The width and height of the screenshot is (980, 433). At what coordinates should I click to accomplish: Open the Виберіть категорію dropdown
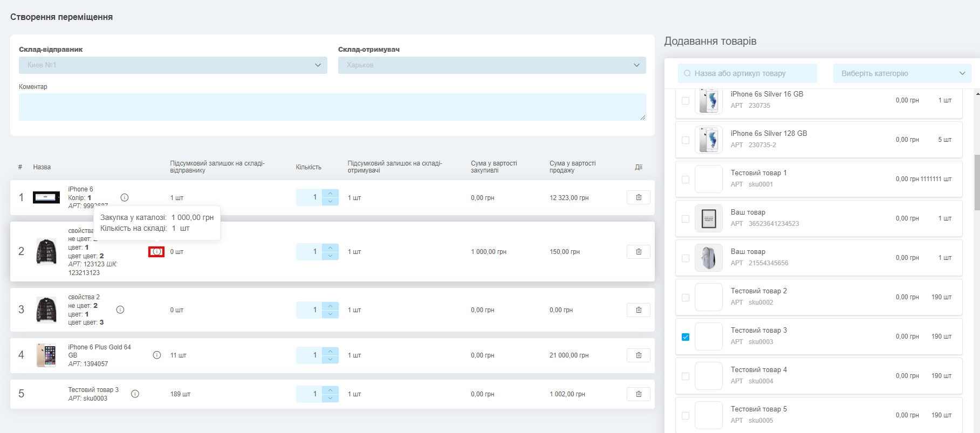[x=902, y=73]
